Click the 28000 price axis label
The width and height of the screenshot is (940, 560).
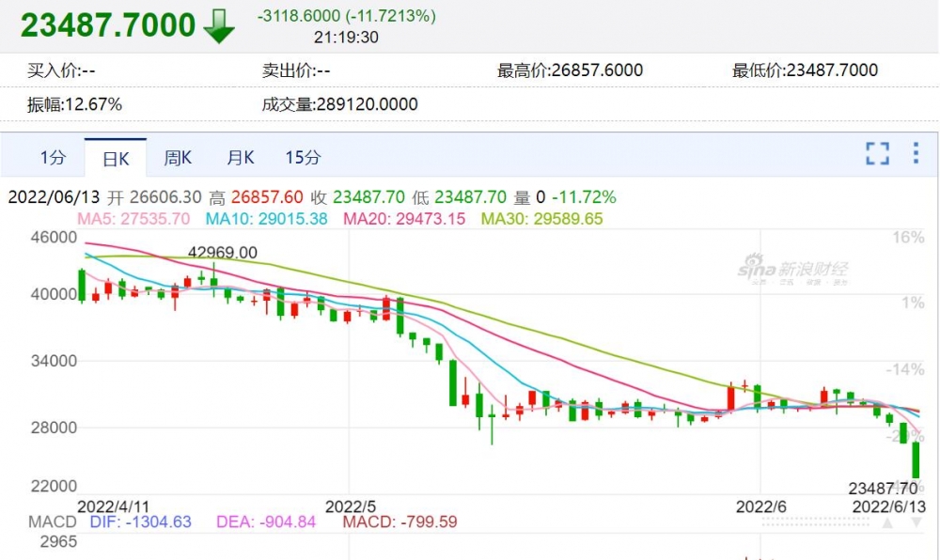click(x=54, y=428)
